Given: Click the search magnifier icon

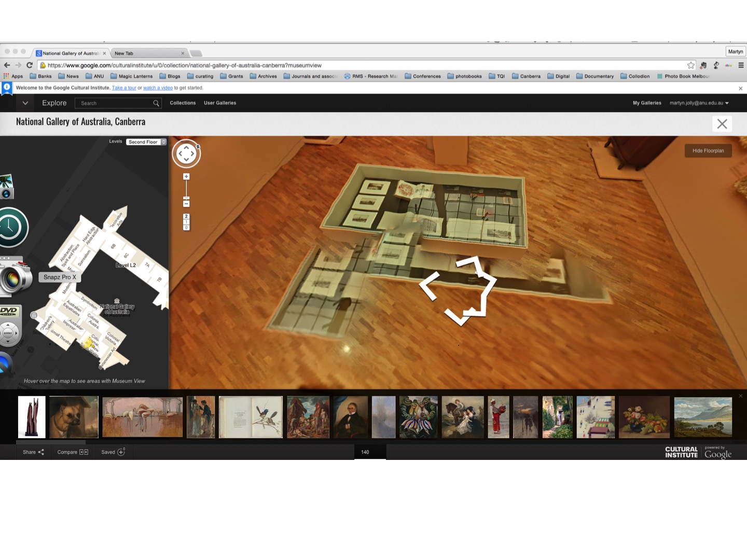Looking at the screenshot, I should (x=156, y=103).
